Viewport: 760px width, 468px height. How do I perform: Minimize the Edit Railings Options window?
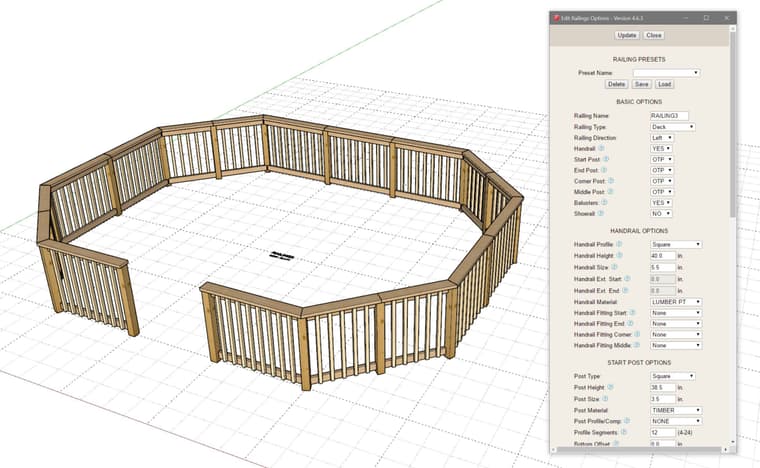pos(686,18)
